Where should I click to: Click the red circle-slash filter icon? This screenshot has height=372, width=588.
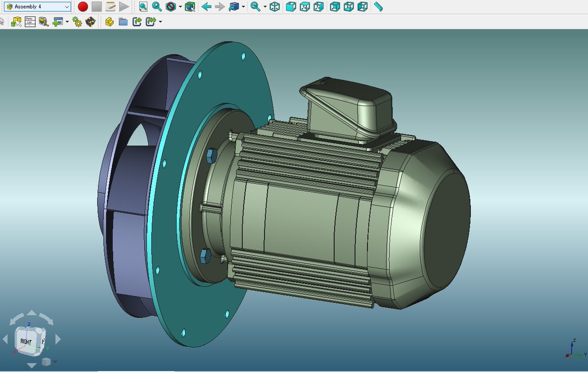click(171, 7)
